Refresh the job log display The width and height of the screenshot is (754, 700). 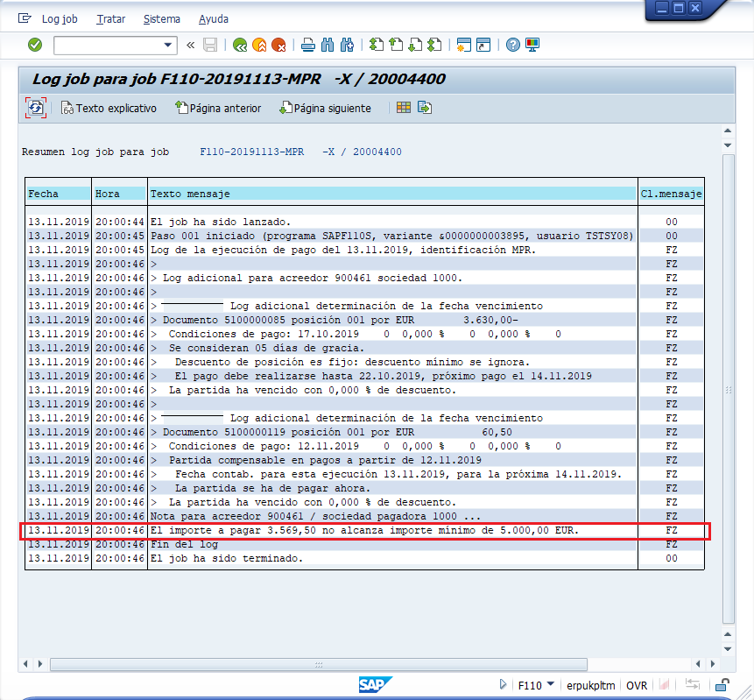point(35,107)
